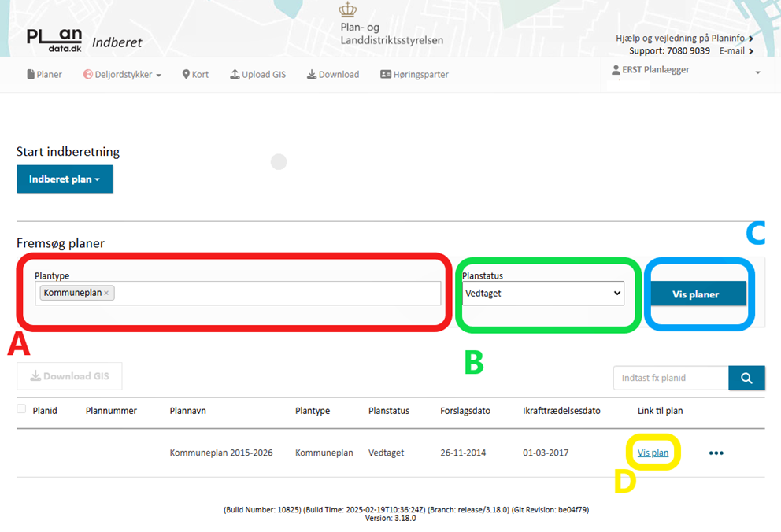Expand the Deljordstykker dropdown menu

[122, 75]
